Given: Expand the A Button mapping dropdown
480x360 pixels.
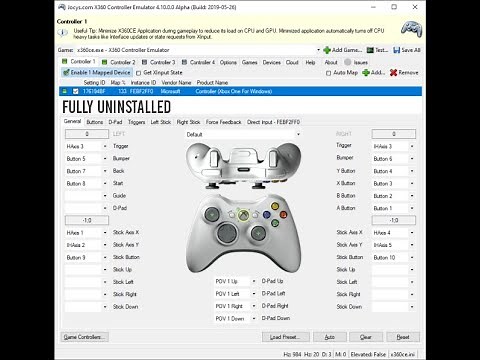Looking at the screenshot, I should pyautogui.click(x=412, y=208).
